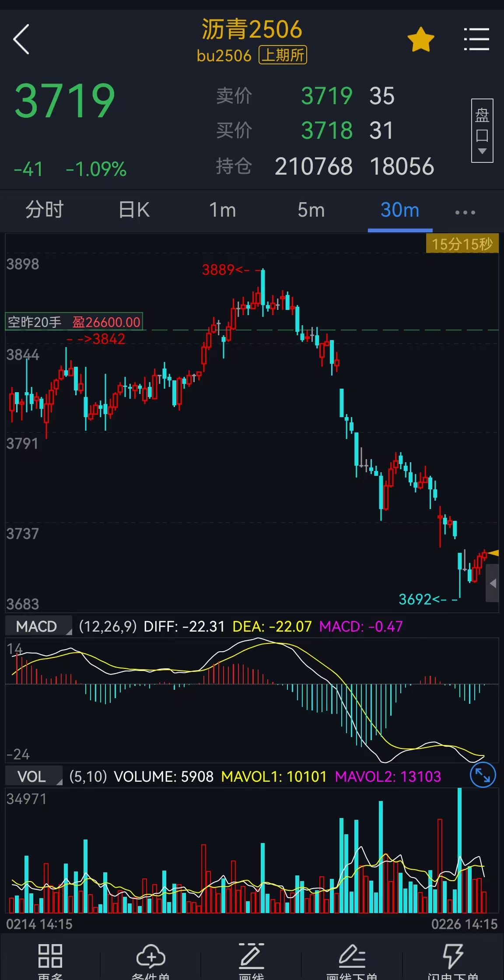Open 更多 grid icon in bottom bar

[50, 961]
